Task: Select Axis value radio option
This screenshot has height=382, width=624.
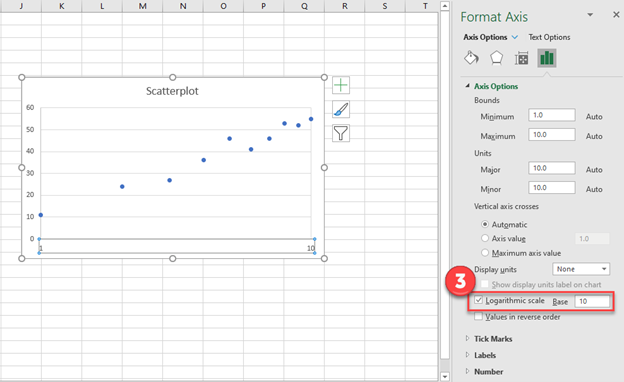Action: pyautogui.click(x=485, y=238)
